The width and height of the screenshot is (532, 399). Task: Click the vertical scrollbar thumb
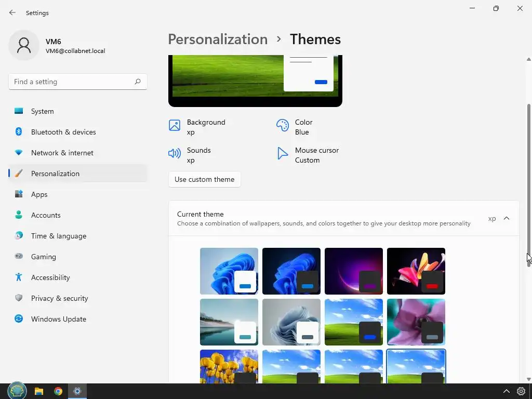528,185
